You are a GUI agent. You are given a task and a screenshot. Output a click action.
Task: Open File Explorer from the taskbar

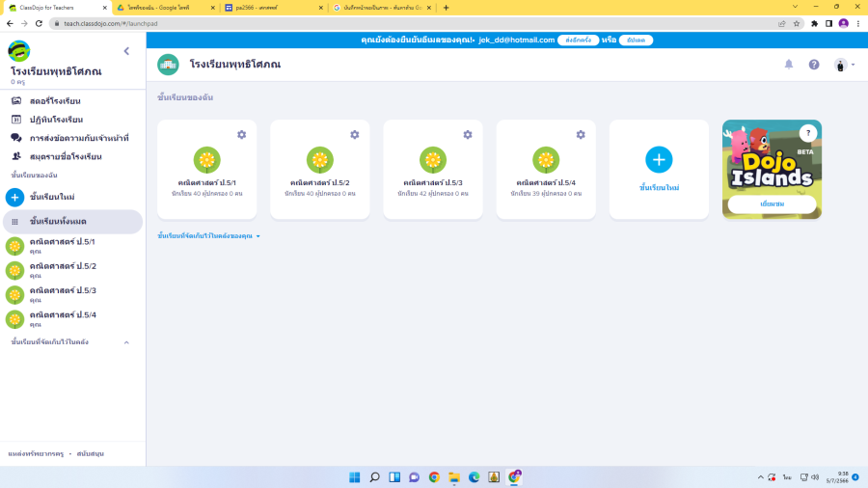click(454, 477)
